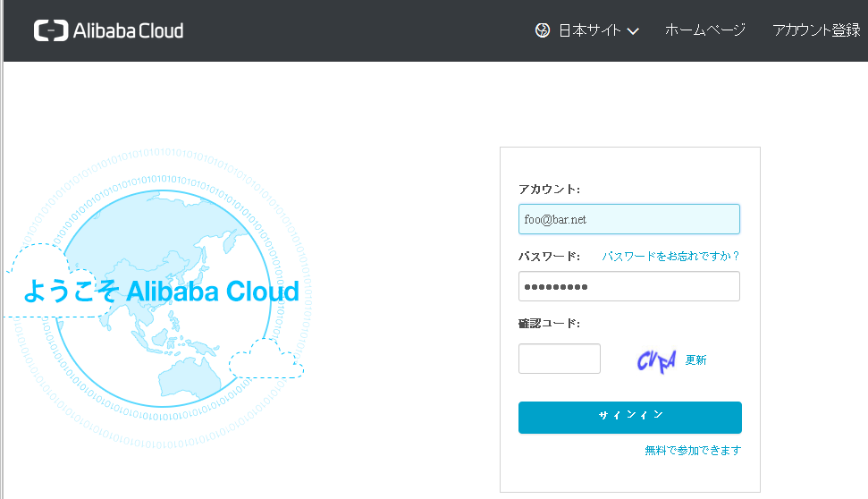868x499 pixels.
Task: Open パスワードをお忘れですか？ link
Action: (670, 257)
